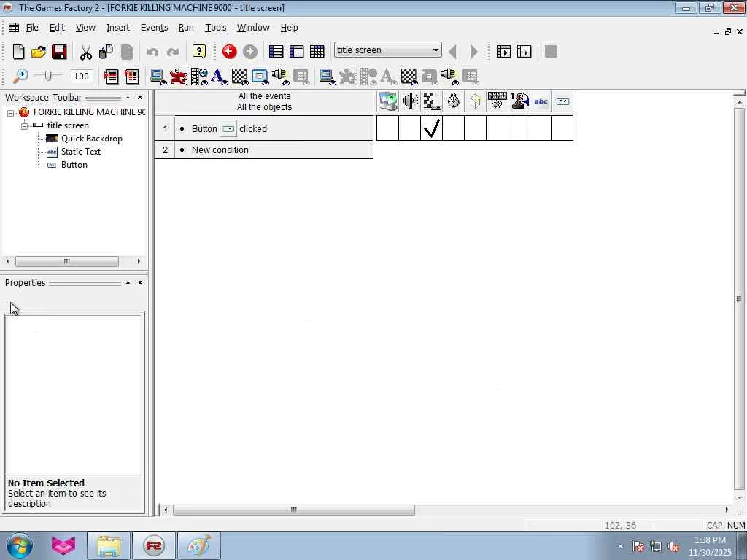
Task: Open the Storyboard editor icon
Action: tap(276, 52)
